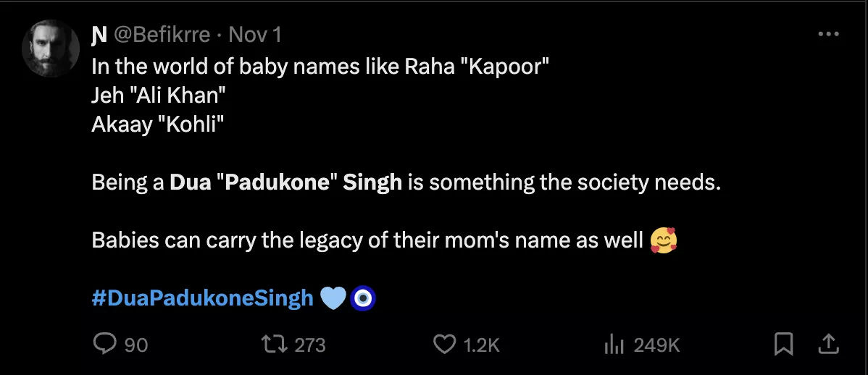
Task: Click the bearded man profile avatar
Action: point(51,48)
